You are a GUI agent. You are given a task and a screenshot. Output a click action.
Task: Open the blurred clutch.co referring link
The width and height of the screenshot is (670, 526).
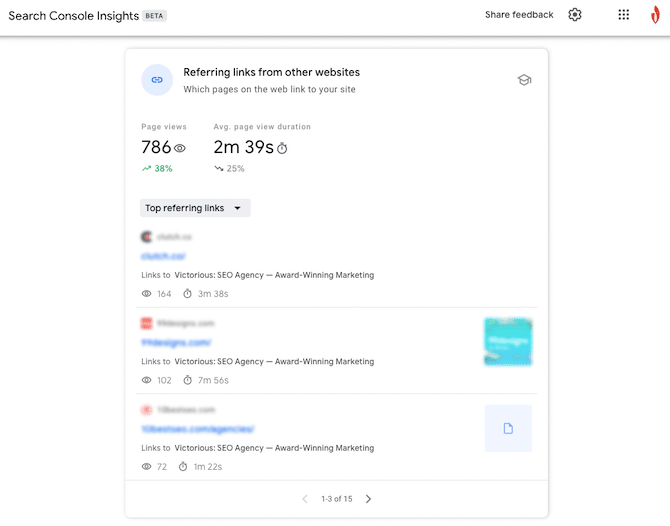pos(163,256)
